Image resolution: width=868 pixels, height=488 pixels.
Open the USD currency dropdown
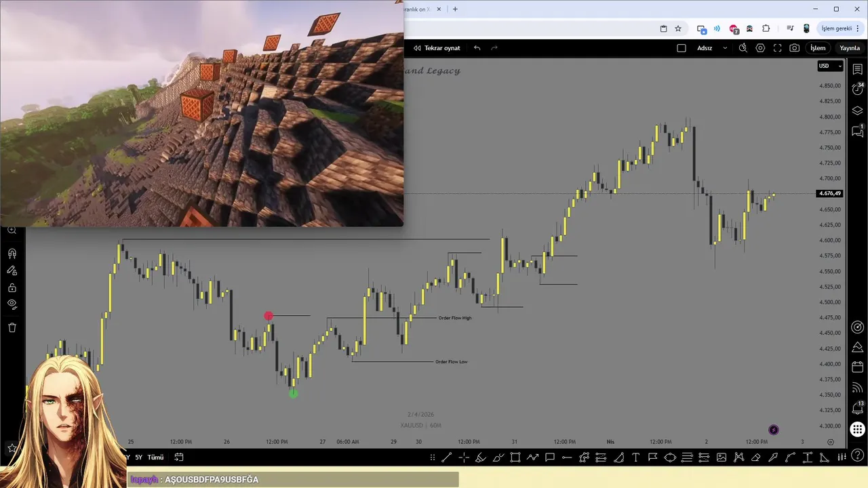(x=830, y=66)
